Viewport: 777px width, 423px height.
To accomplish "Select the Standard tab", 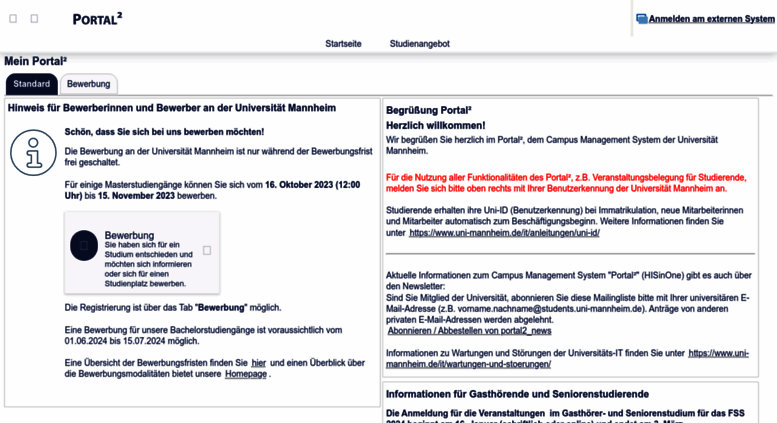I will [x=32, y=84].
